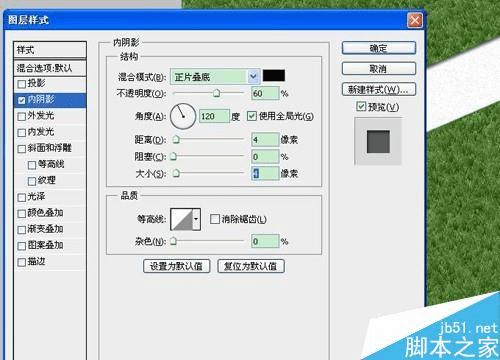Uncheck the 内阴影 inner shadow checkbox
This screenshot has height=360, width=500.
[22, 100]
